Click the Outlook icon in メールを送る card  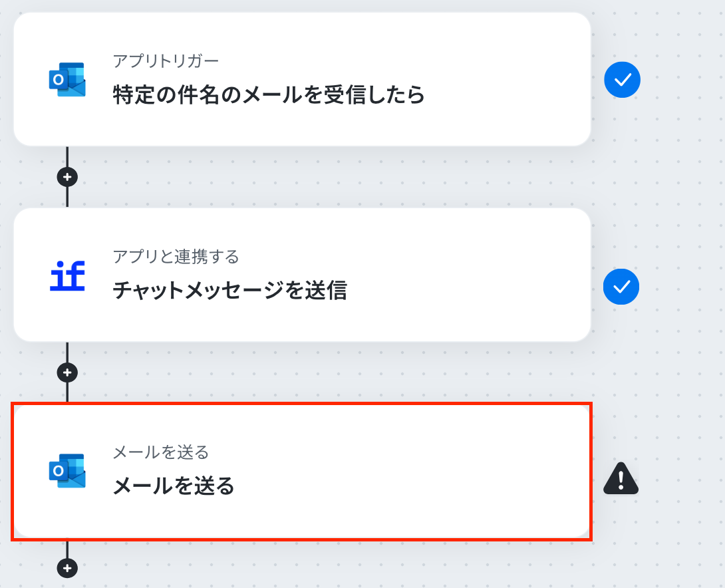(67, 471)
